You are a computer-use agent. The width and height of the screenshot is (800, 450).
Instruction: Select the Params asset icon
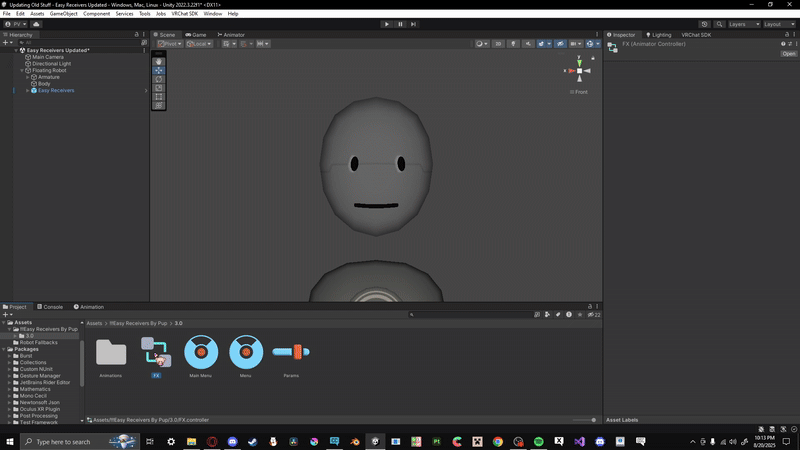[291, 352]
